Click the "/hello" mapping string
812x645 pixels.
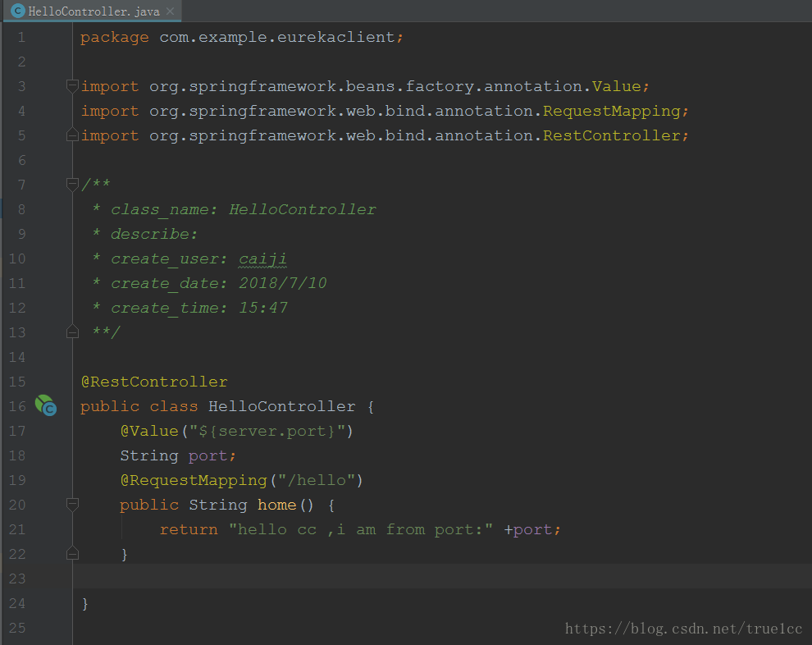pos(317,480)
